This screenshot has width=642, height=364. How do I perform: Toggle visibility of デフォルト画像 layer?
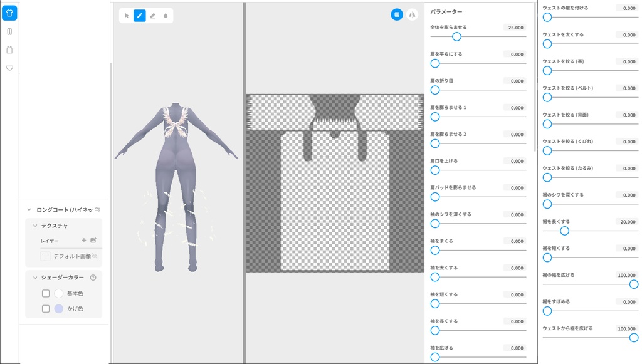coord(95,256)
